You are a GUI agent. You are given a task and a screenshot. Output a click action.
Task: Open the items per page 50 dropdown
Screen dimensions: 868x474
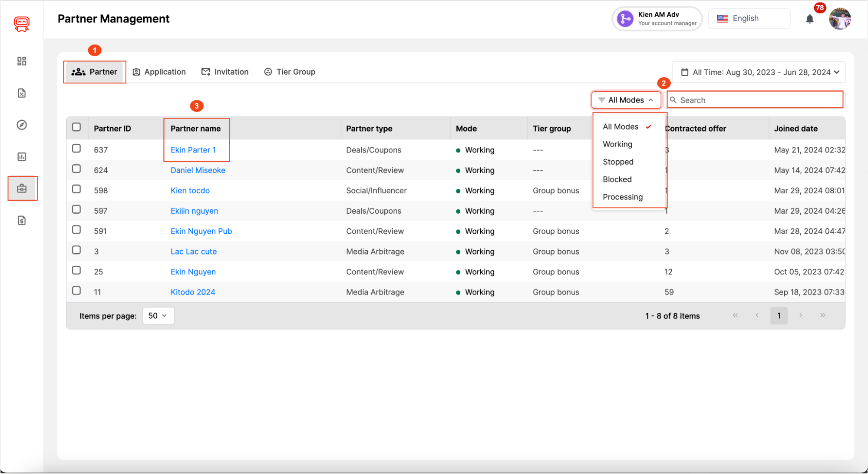(x=158, y=315)
